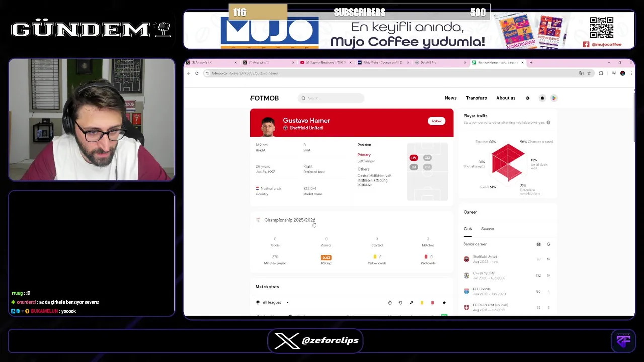
Task: Click the goals icon in Senior career header
Action: 548,244
